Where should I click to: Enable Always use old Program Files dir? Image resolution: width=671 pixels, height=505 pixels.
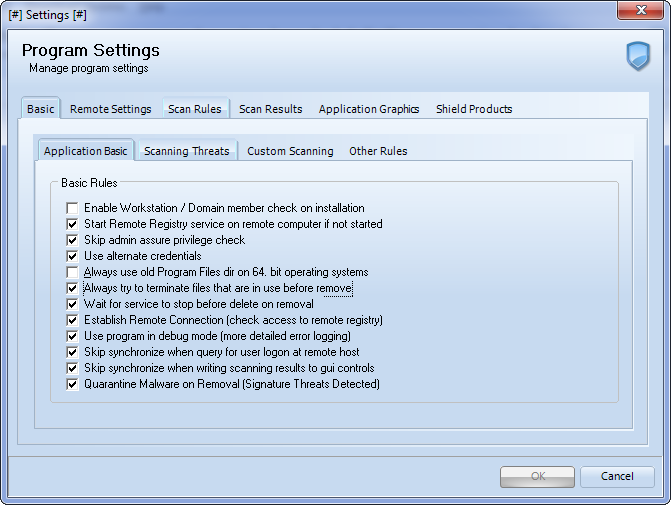pos(72,272)
